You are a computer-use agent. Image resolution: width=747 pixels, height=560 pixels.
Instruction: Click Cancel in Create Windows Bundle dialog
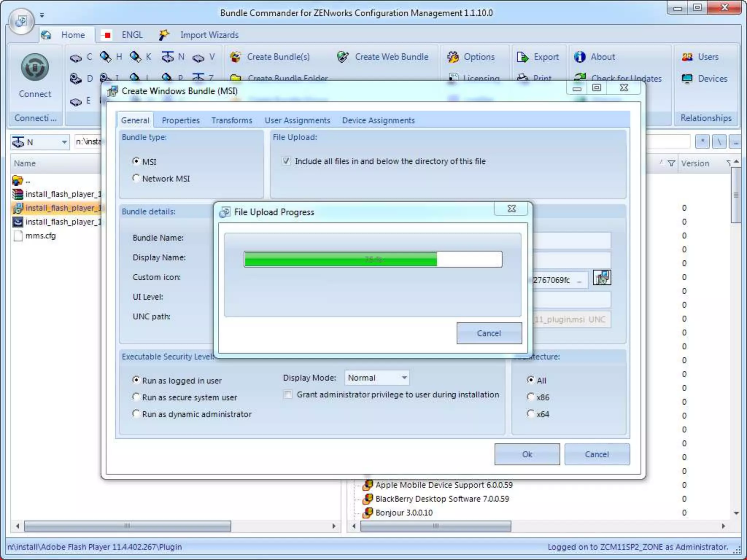pos(597,454)
